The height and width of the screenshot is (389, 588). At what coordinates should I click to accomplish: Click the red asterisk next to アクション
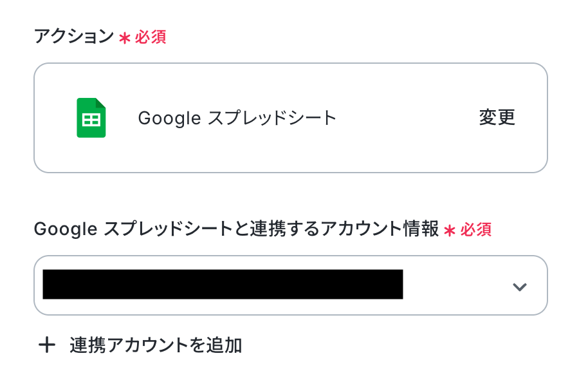(x=125, y=37)
